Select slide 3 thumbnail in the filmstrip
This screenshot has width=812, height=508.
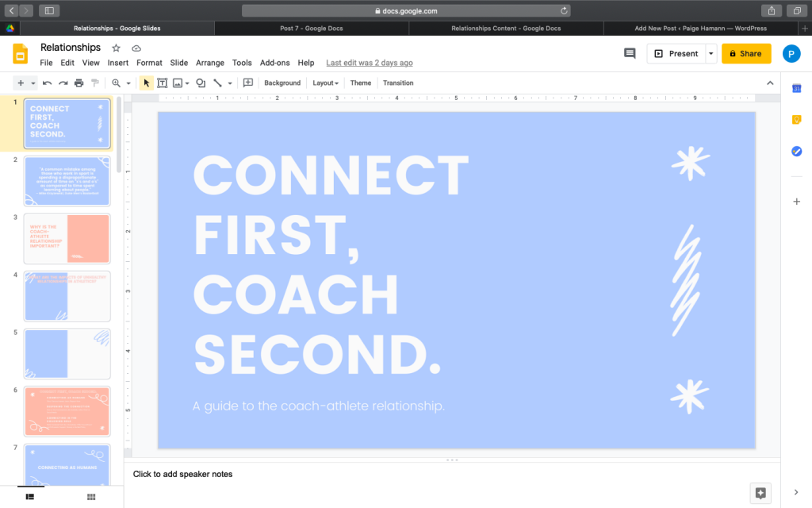pos(67,238)
